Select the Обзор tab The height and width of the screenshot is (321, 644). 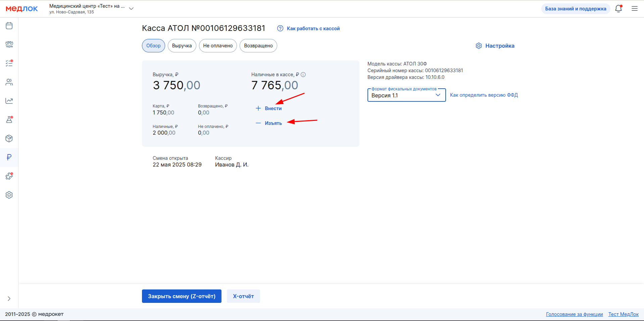pos(153,46)
